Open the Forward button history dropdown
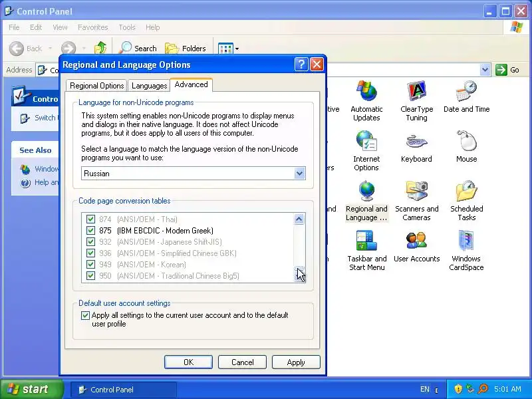Screen dimensions: 532x399 (84, 49)
